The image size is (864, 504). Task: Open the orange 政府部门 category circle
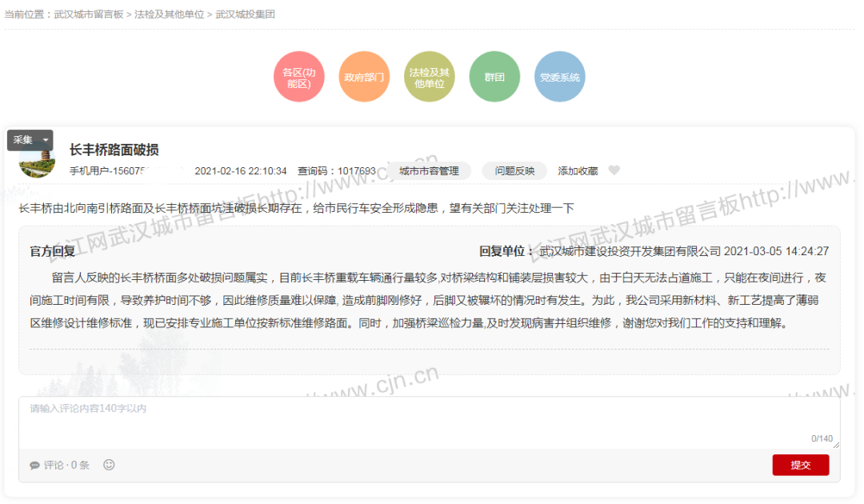pos(364,77)
